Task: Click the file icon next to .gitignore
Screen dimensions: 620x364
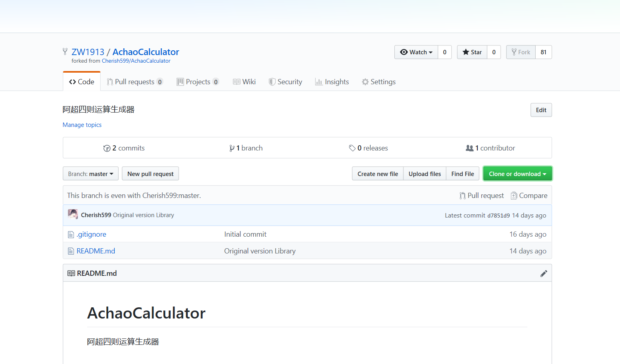Action: click(x=71, y=235)
